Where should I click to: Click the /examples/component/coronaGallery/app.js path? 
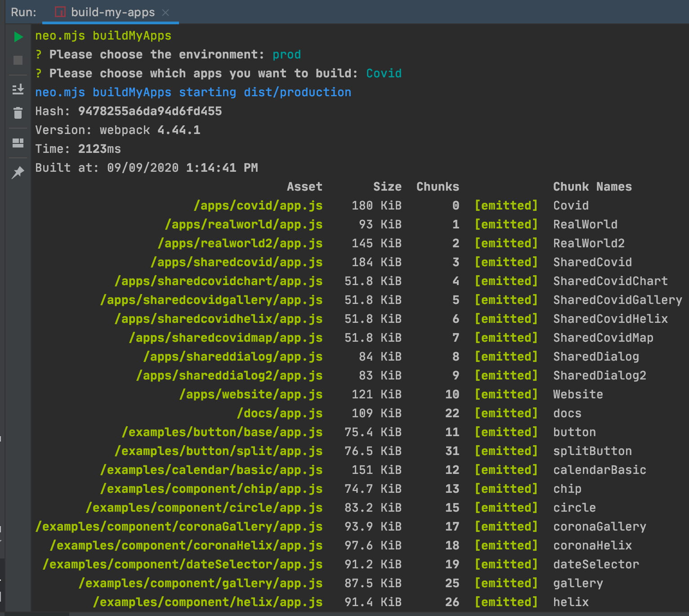(179, 527)
